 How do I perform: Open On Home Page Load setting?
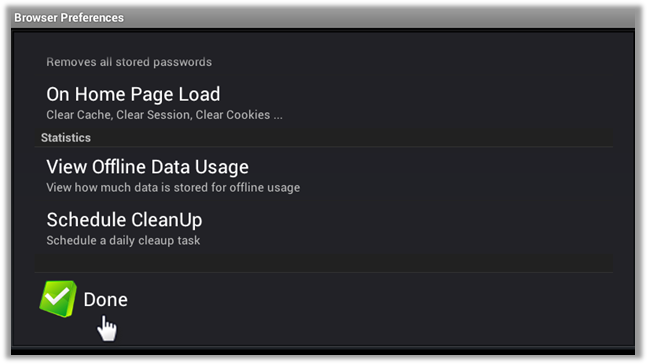tap(324, 103)
